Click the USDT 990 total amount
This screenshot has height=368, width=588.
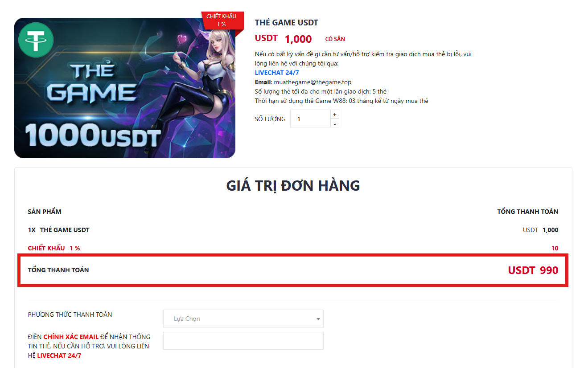click(x=533, y=270)
